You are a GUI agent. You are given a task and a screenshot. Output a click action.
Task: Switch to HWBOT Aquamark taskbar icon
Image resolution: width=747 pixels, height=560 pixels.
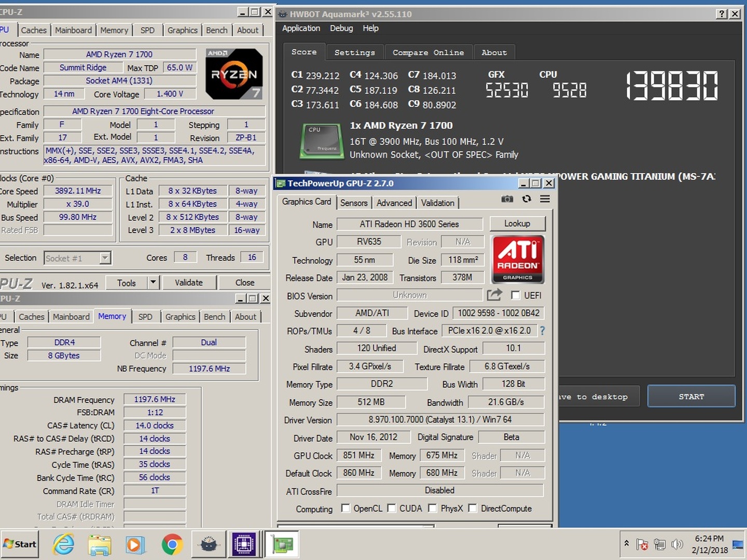(209, 544)
